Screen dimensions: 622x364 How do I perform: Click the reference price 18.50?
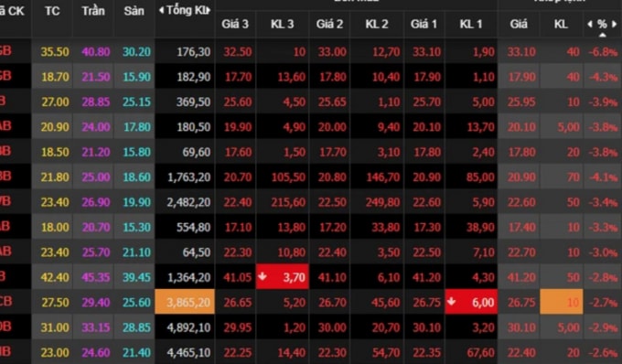(x=55, y=152)
